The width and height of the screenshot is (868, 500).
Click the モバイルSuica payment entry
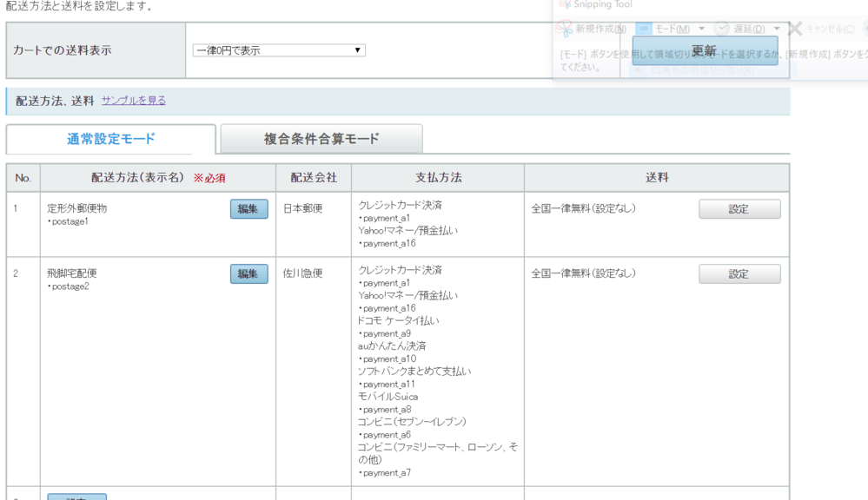click(388, 397)
